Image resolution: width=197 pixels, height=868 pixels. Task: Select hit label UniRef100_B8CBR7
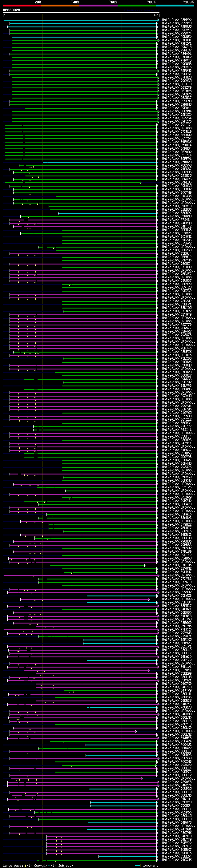pos(177,213)
